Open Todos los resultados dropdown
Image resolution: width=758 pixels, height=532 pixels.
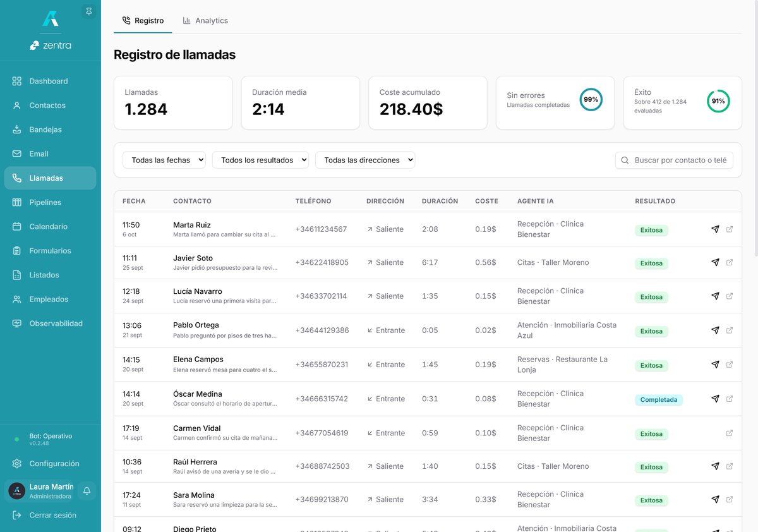pyautogui.click(x=260, y=160)
